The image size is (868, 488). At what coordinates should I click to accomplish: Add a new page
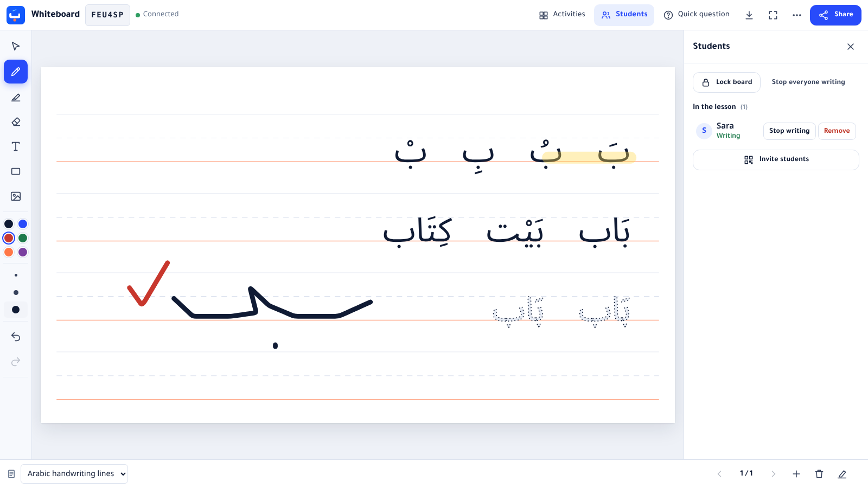coord(796,474)
